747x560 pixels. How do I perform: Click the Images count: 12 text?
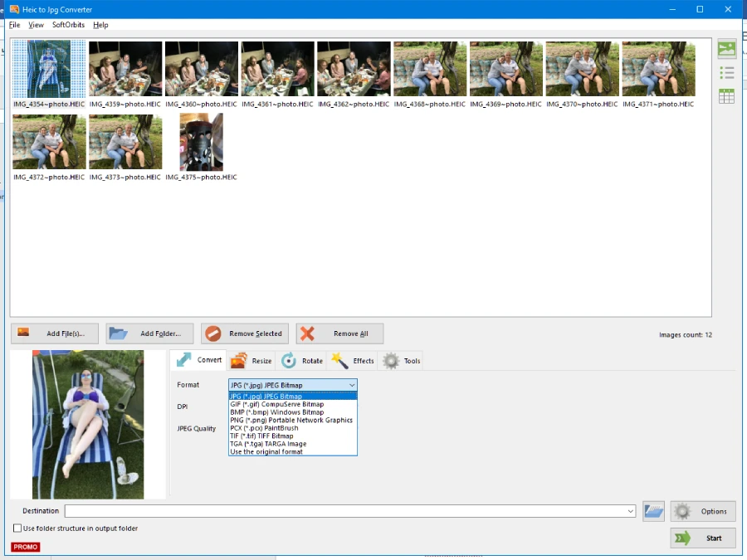click(x=686, y=335)
